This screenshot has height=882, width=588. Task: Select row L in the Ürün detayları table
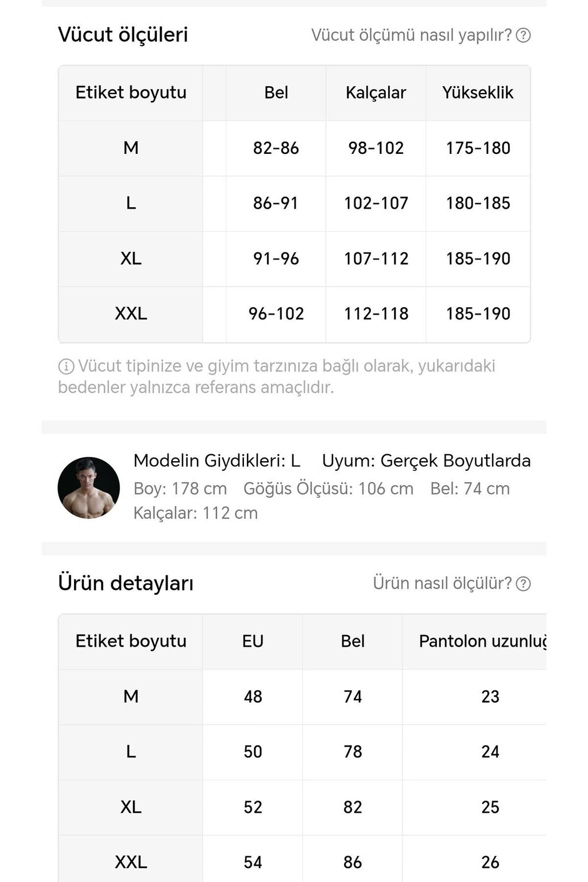click(131, 751)
